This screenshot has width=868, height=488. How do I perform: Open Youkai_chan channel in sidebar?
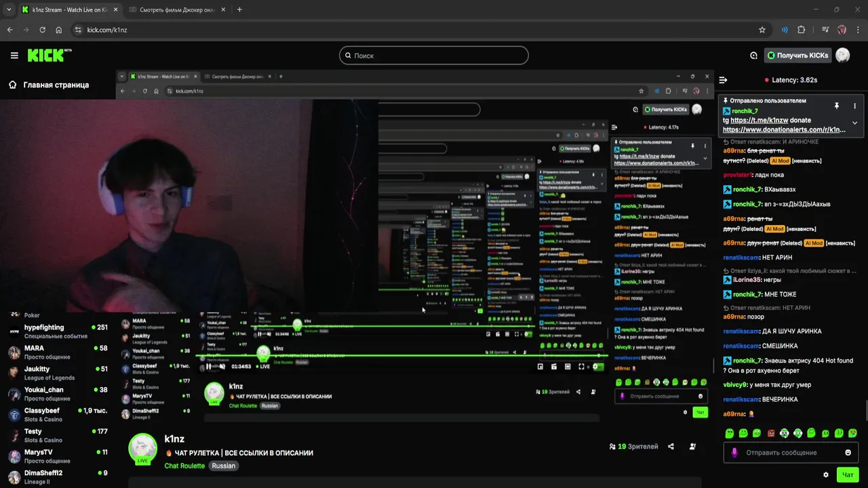[57, 394]
